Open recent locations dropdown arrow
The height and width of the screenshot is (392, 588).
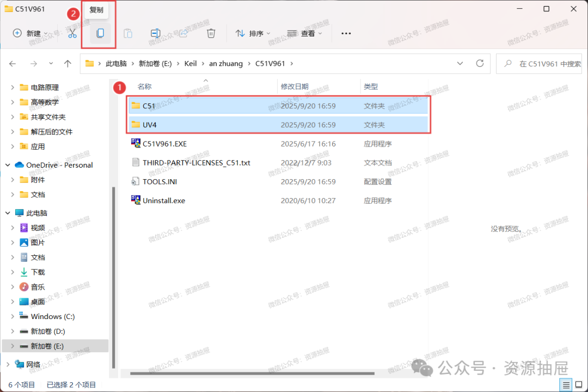tap(51, 63)
